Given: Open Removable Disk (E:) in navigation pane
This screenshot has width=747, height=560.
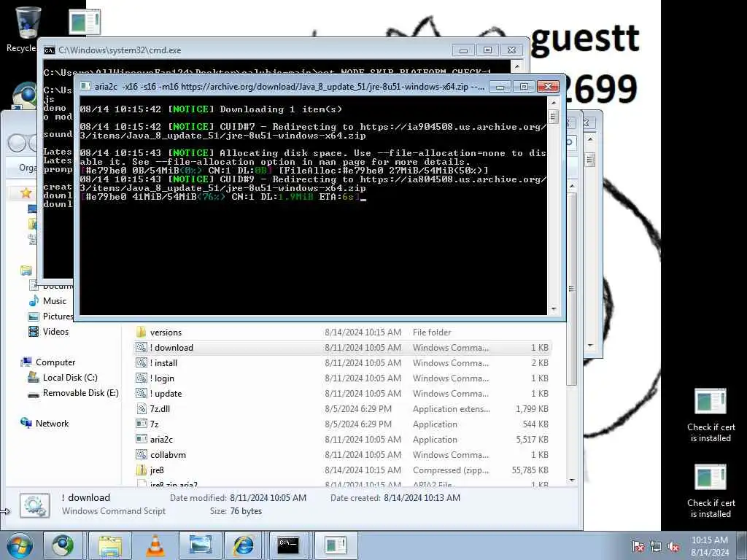Looking at the screenshot, I should coord(74,393).
